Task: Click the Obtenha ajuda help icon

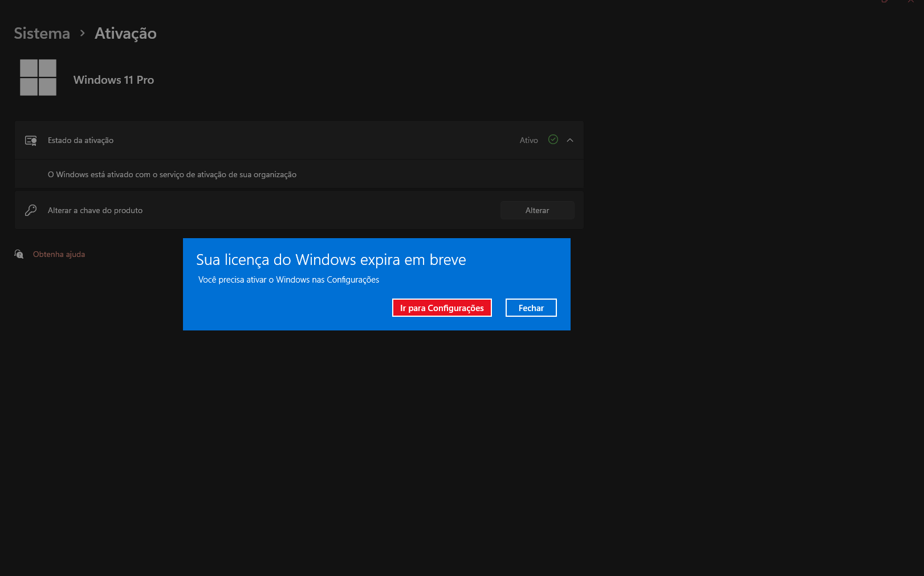Action: pos(19,254)
